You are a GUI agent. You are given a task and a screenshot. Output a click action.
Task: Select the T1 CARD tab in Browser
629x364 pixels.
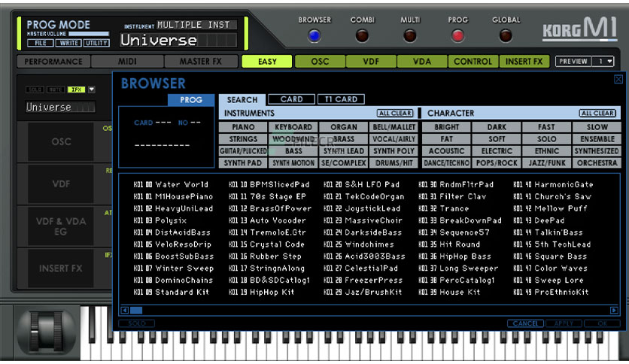(x=341, y=99)
